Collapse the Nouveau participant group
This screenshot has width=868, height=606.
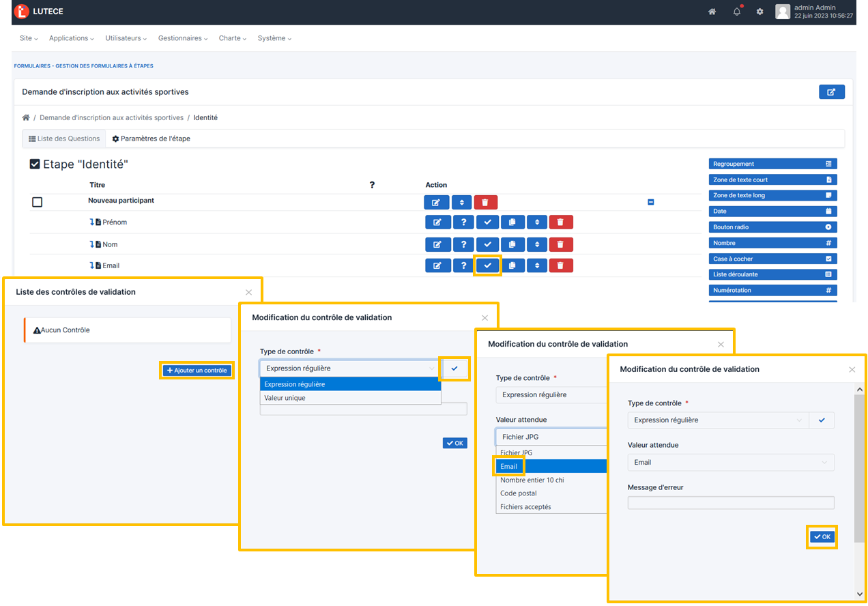[x=650, y=201]
